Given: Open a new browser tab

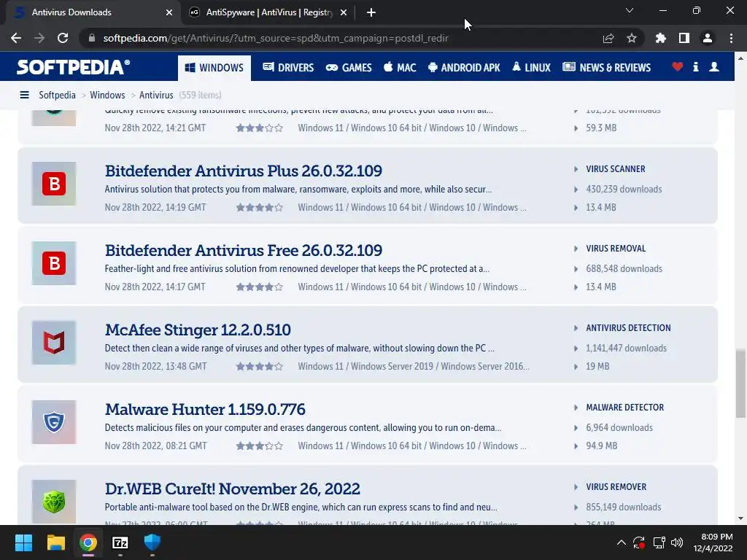Looking at the screenshot, I should pyautogui.click(x=371, y=12).
